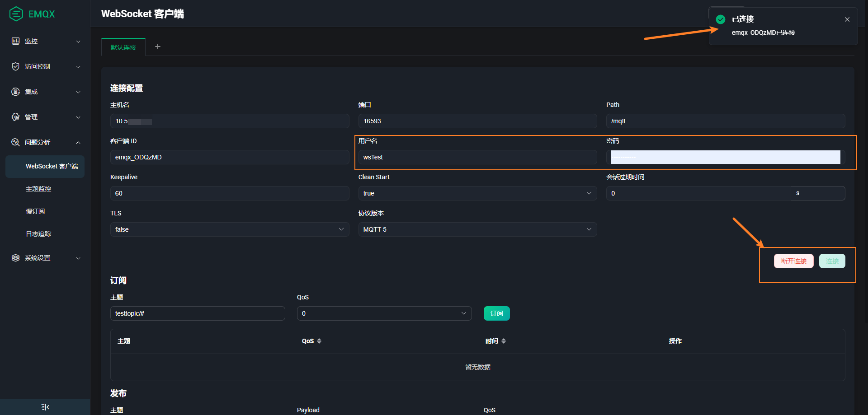This screenshot has width=868, height=415.
Task: Open the session expiry unit selector 's'
Action: click(818, 193)
